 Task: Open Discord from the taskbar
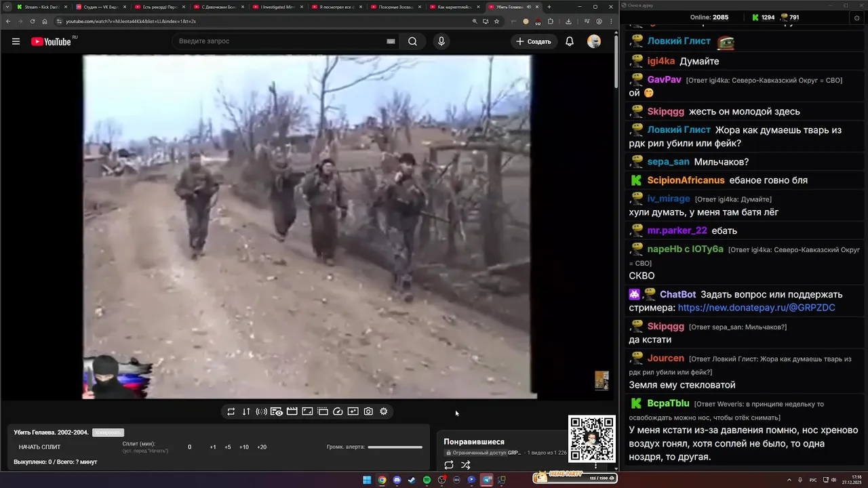397,480
